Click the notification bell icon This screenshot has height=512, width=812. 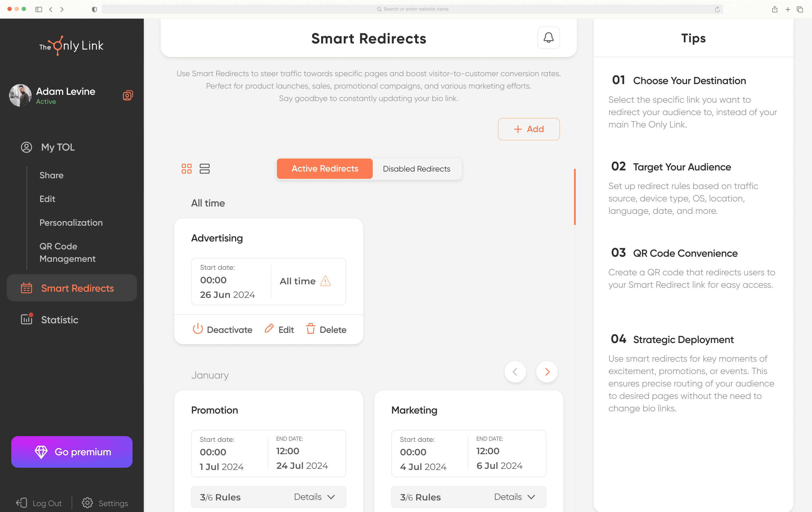pyautogui.click(x=548, y=38)
